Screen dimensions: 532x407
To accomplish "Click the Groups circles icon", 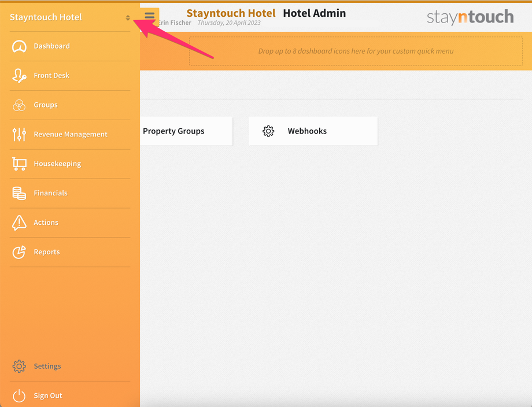I will [19, 105].
